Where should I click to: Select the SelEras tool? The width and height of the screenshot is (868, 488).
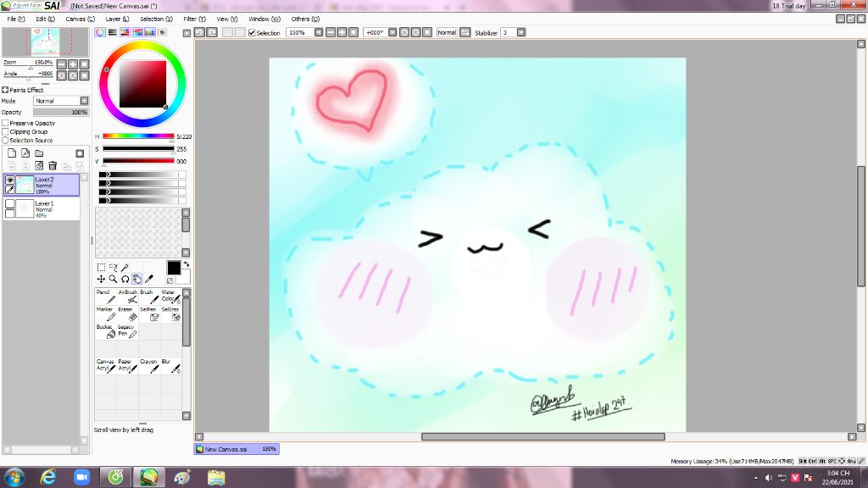[x=170, y=314]
